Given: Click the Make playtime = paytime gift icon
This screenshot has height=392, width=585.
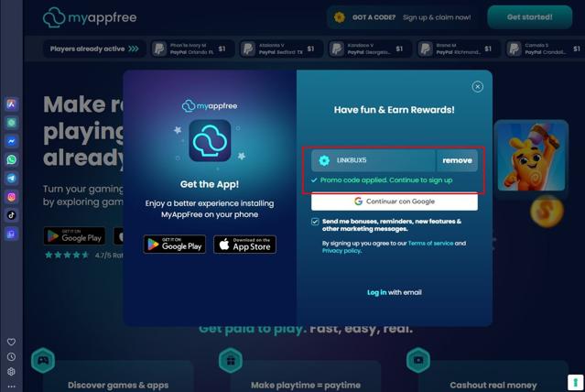Looking at the screenshot, I should click(231, 360).
